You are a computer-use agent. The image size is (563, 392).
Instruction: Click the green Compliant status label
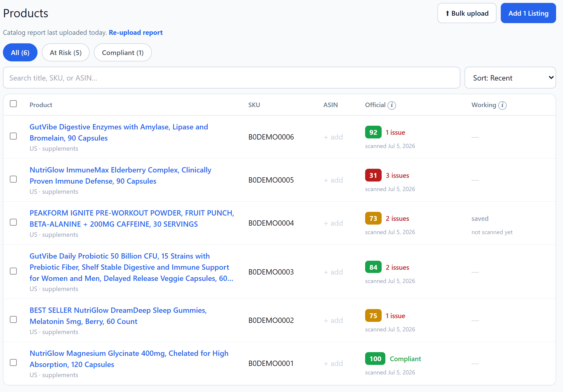coord(405,359)
